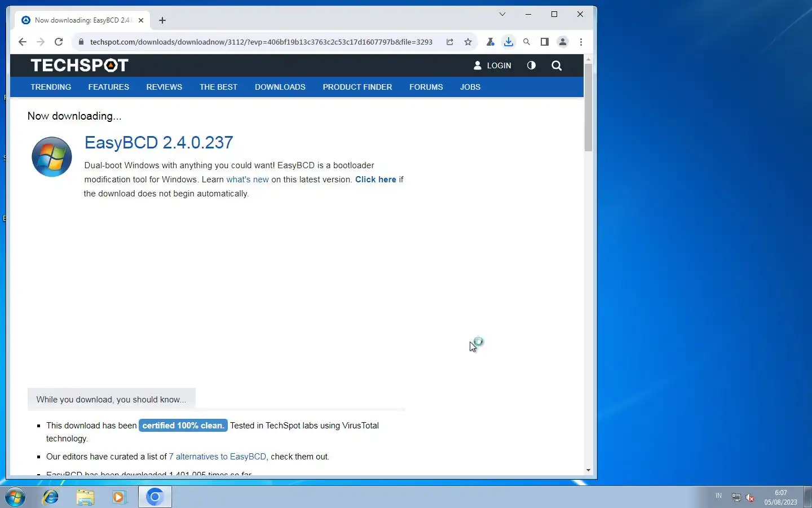
Task: Close the EasyBCD download tab
Action: tap(141, 20)
